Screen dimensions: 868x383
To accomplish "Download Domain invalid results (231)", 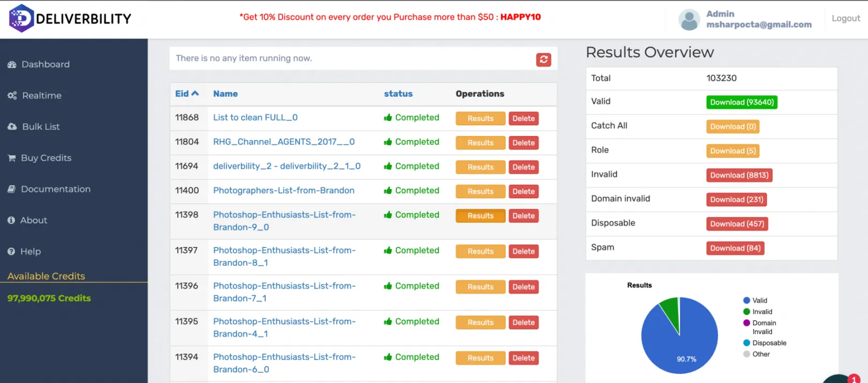I will pos(736,199).
